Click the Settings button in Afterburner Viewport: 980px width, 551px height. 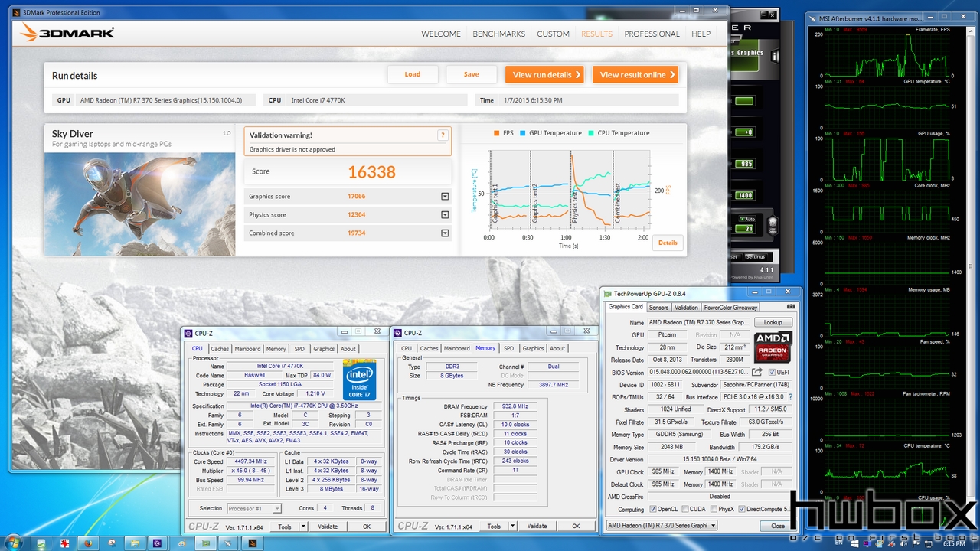pyautogui.click(x=755, y=257)
